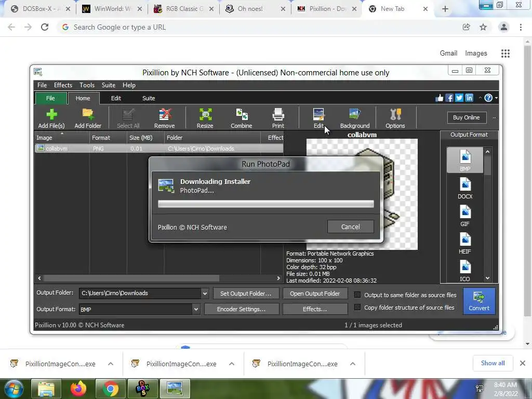Select GIF in Output Format list
This screenshot has height=399, width=532.
465,216
